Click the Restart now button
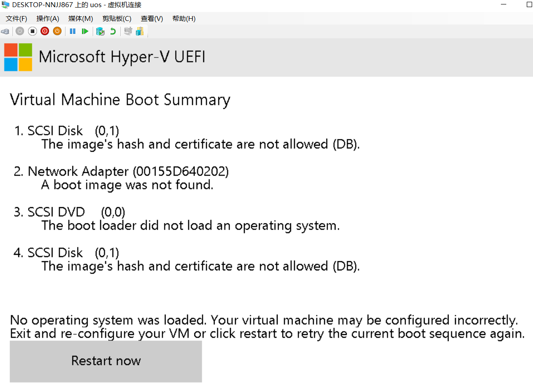 106,361
